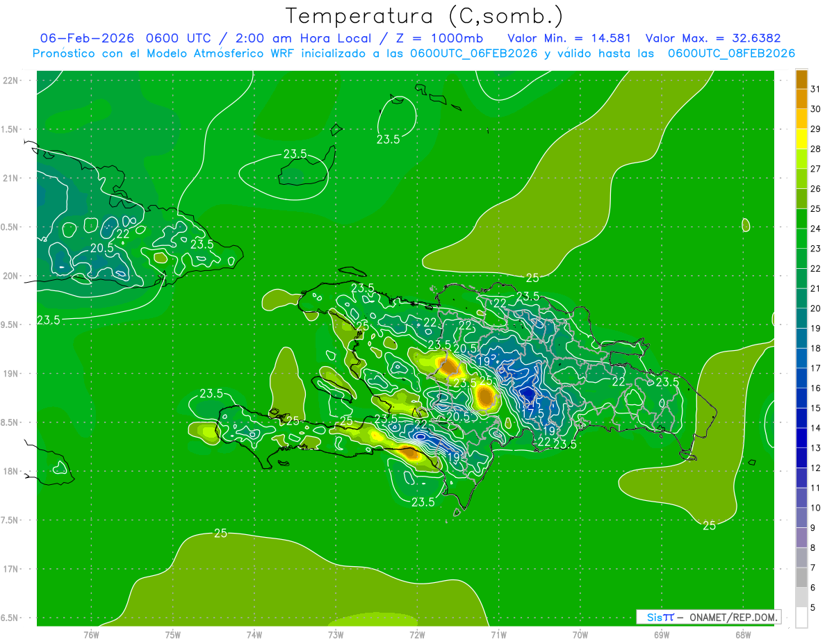Click the "20N" latitude label
834x644 pixels.
pyautogui.click(x=11, y=276)
